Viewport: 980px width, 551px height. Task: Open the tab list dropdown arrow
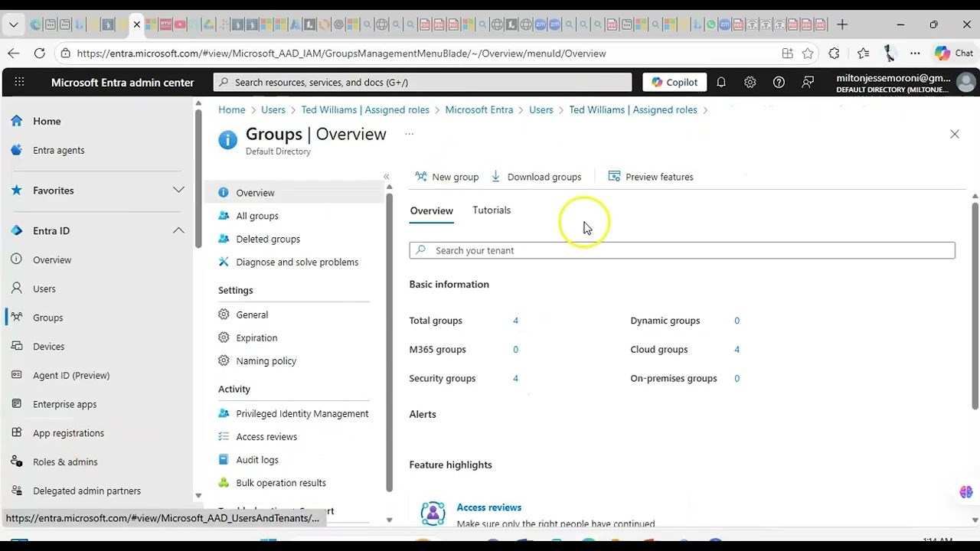(x=14, y=24)
